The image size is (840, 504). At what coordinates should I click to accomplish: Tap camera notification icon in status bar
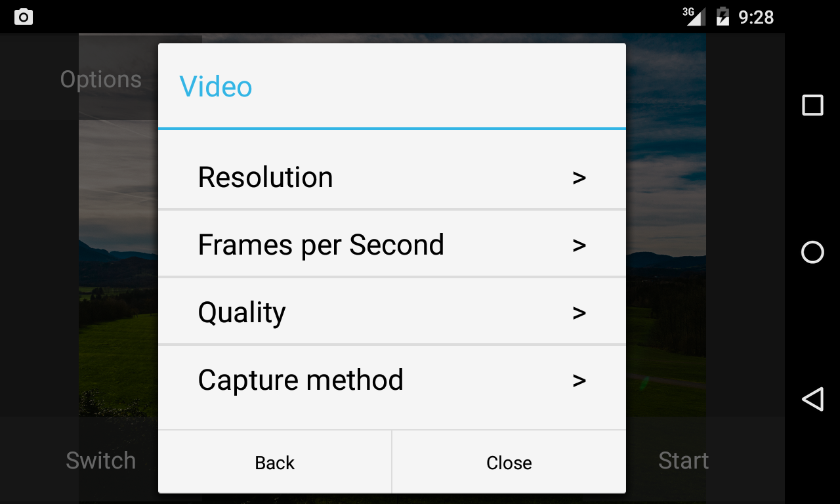[24, 16]
